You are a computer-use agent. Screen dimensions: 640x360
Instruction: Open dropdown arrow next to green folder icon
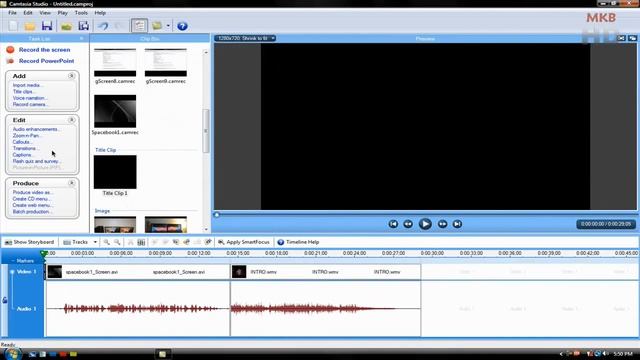(168, 26)
